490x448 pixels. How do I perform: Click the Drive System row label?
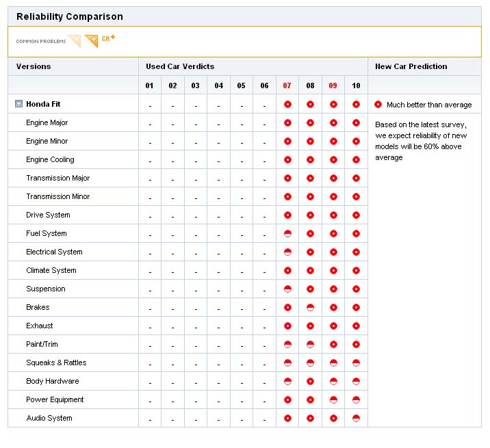coord(48,215)
